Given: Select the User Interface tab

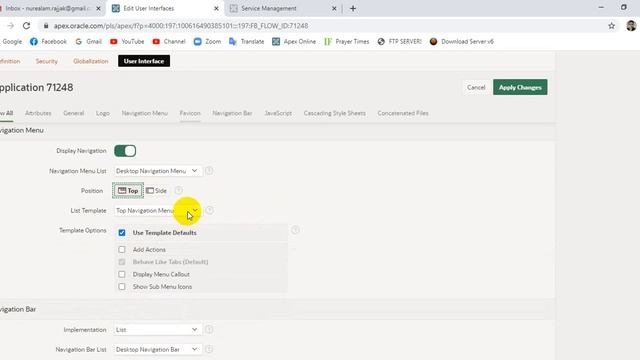Looking at the screenshot, I should coord(144,61).
